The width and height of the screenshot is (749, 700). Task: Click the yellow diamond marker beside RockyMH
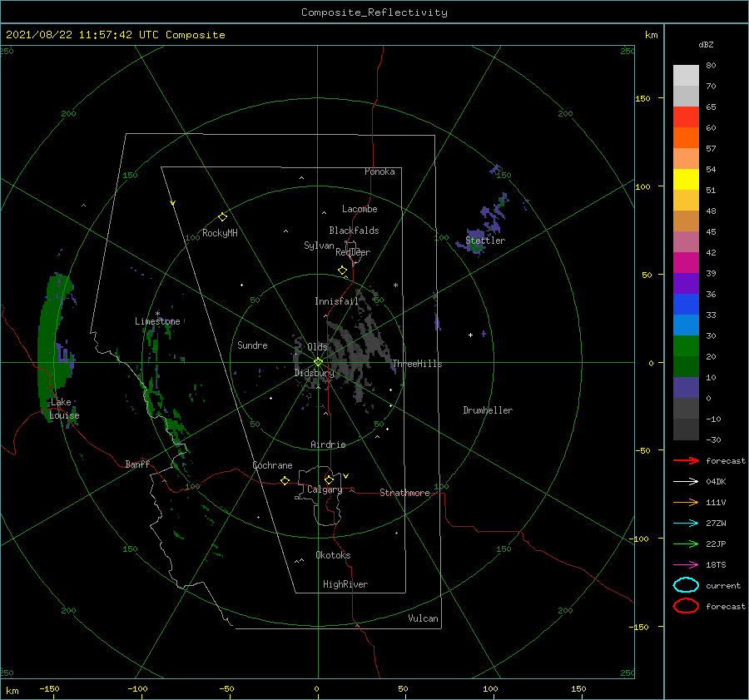pyautogui.click(x=222, y=217)
